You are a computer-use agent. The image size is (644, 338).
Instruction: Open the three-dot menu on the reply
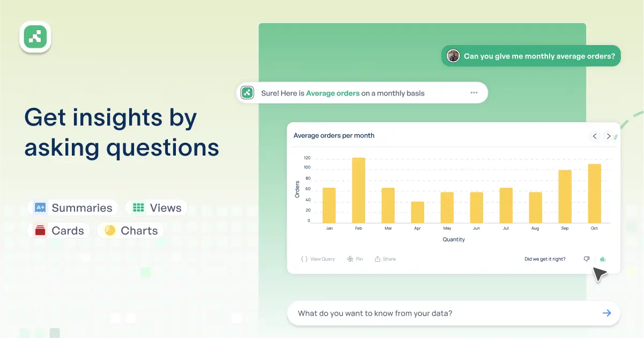point(474,93)
